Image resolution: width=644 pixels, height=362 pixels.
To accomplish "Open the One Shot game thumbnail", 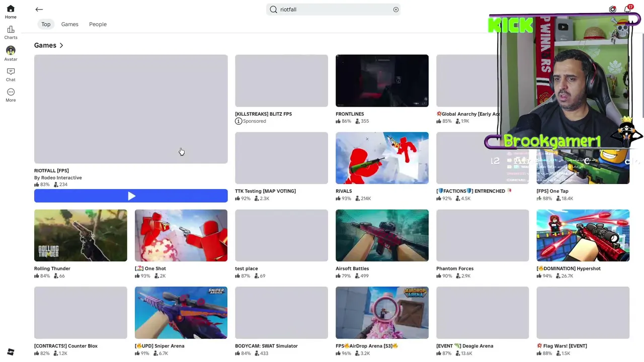I will pyautogui.click(x=181, y=235).
